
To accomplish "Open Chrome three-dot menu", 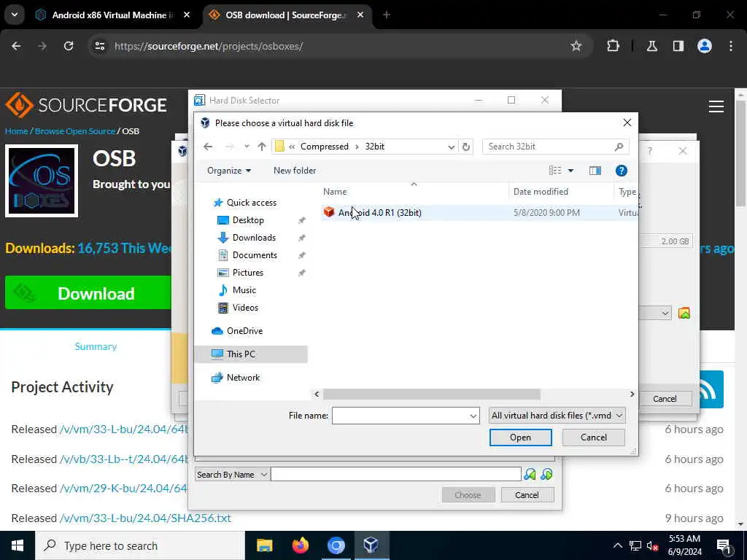I will [731, 46].
